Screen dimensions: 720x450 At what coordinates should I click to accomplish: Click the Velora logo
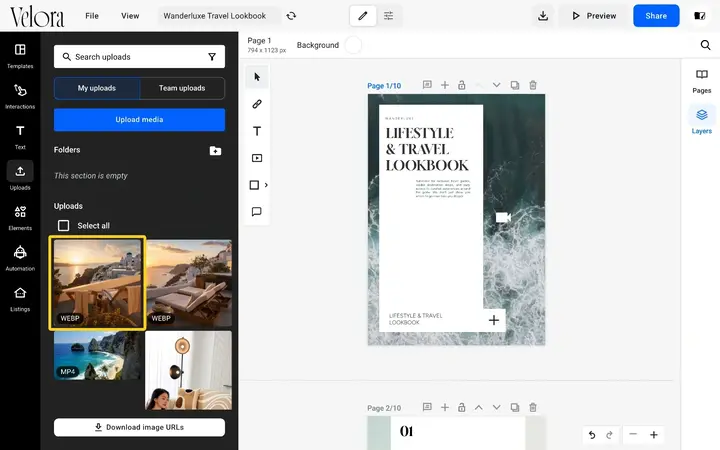click(37, 17)
